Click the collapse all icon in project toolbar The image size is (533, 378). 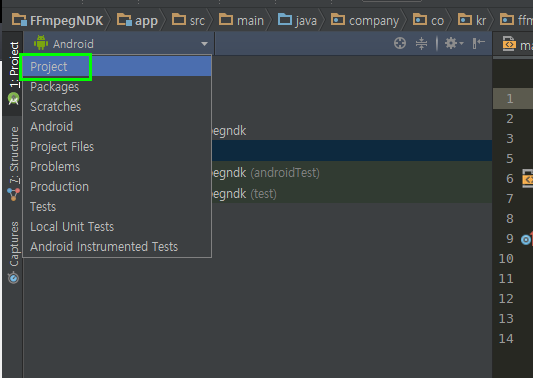tap(421, 44)
